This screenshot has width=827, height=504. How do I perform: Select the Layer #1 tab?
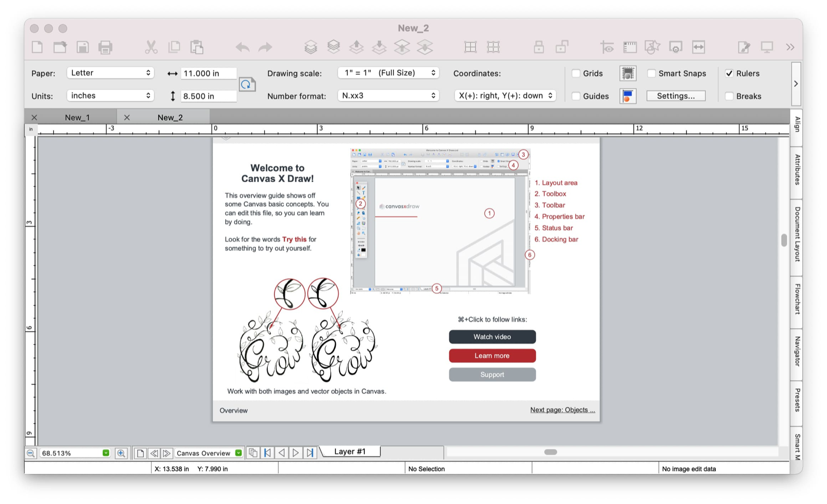(350, 451)
